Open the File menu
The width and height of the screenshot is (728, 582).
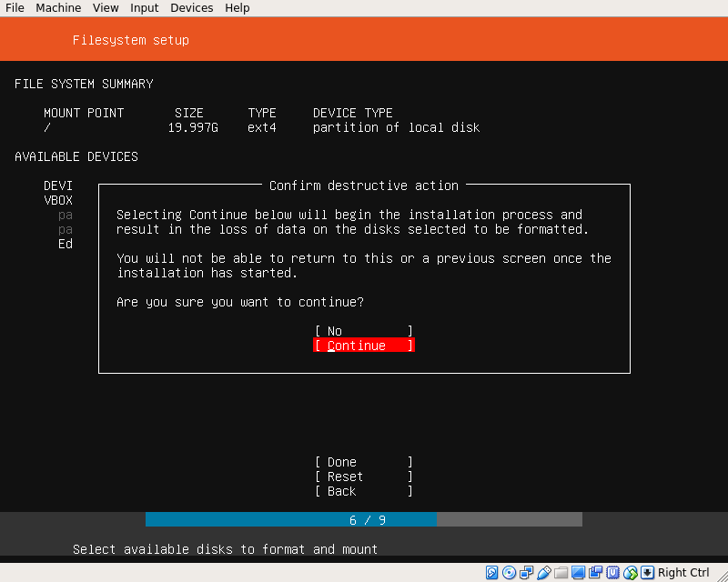tap(15, 8)
